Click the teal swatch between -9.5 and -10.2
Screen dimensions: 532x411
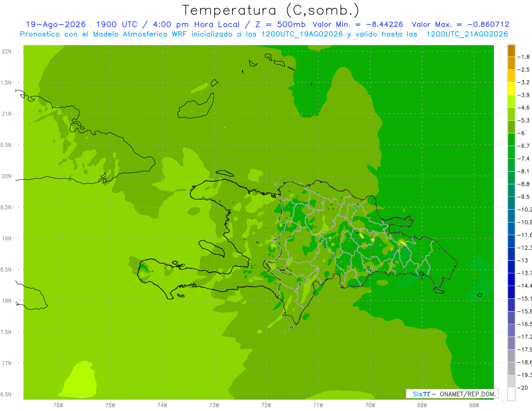[511, 203]
